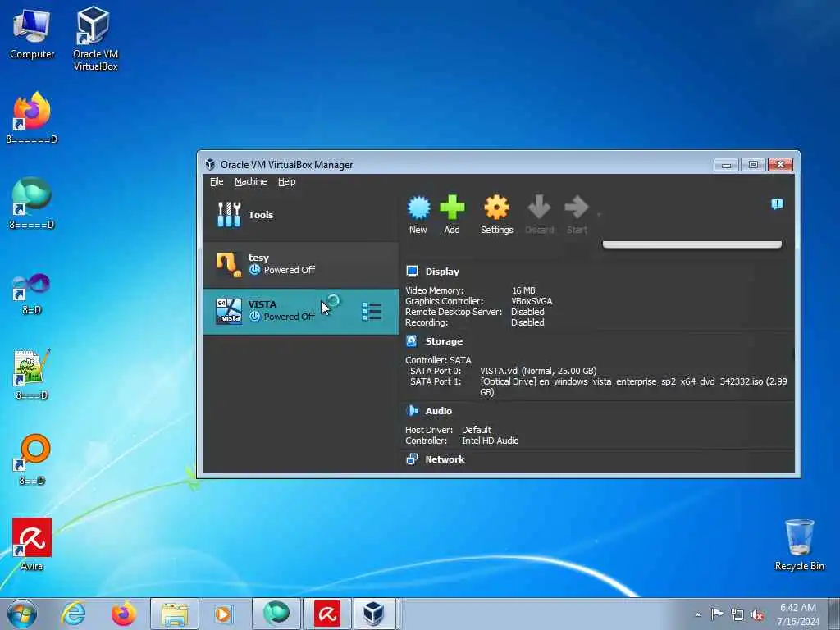The height and width of the screenshot is (630, 840).
Task: Click the Audio section header
Action: pos(438,411)
